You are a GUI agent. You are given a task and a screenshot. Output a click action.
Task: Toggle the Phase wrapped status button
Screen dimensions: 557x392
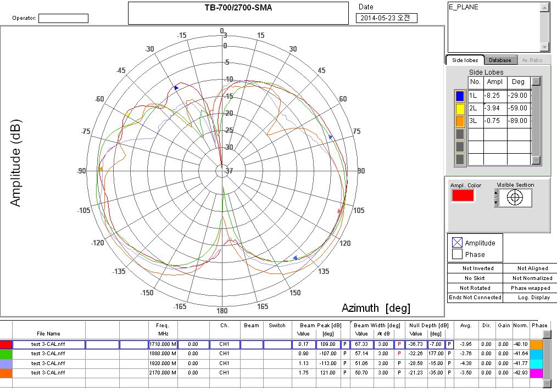[x=530, y=288]
